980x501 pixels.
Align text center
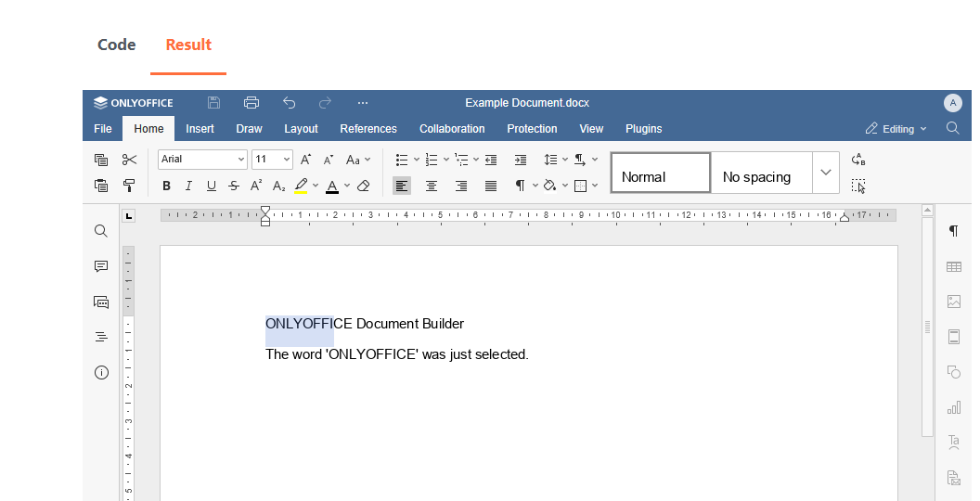pos(432,186)
